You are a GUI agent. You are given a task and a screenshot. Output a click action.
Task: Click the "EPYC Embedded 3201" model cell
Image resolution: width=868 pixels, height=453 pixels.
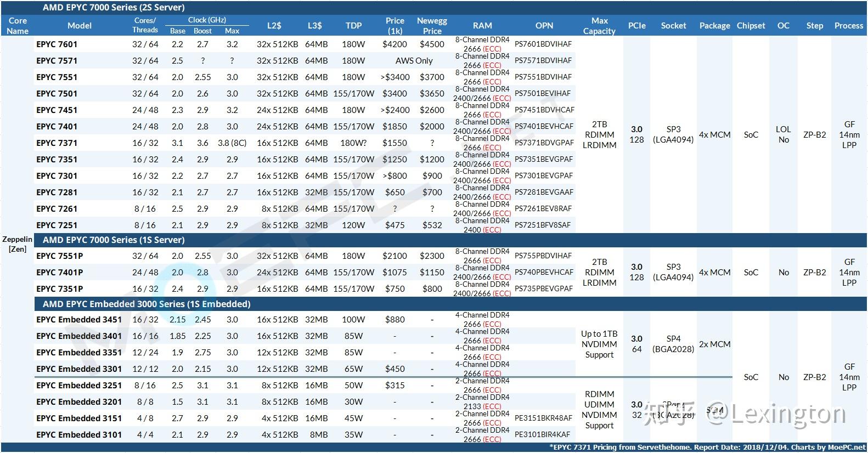tap(79, 402)
